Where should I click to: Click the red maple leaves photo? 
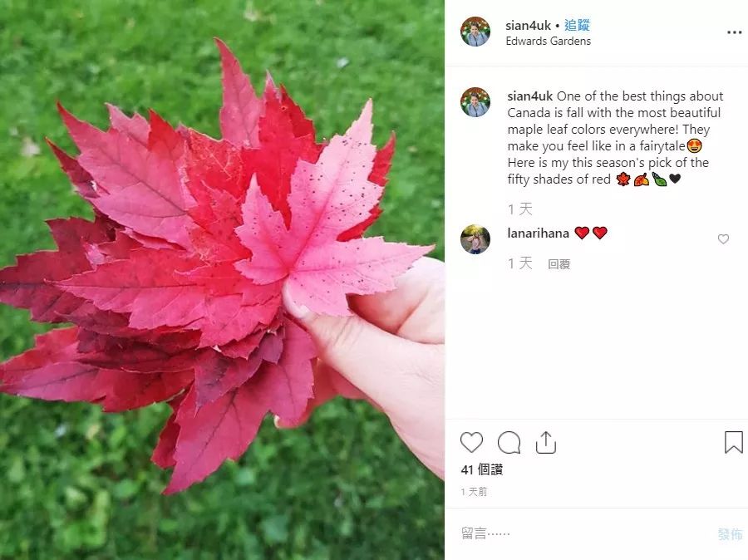point(222,280)
